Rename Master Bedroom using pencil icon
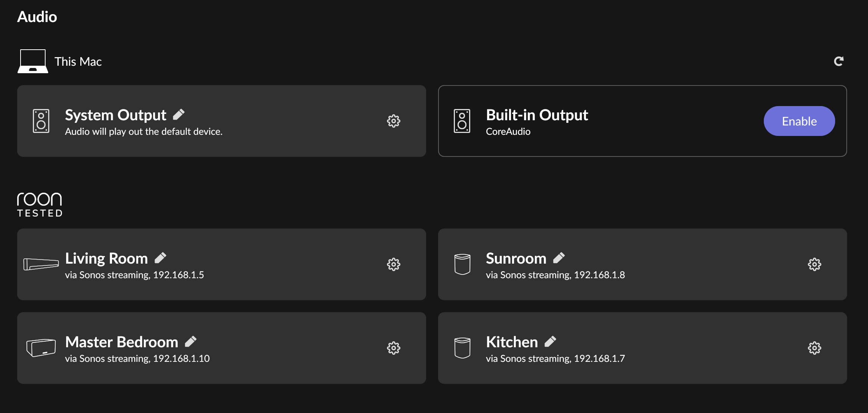 click(x=191, y=341)
